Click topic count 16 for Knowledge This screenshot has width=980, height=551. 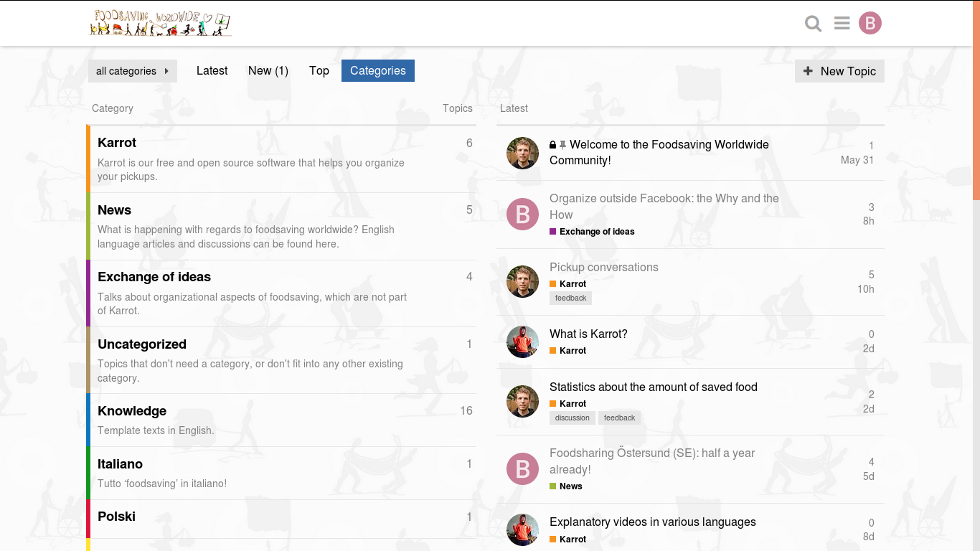tap(466, 411)
